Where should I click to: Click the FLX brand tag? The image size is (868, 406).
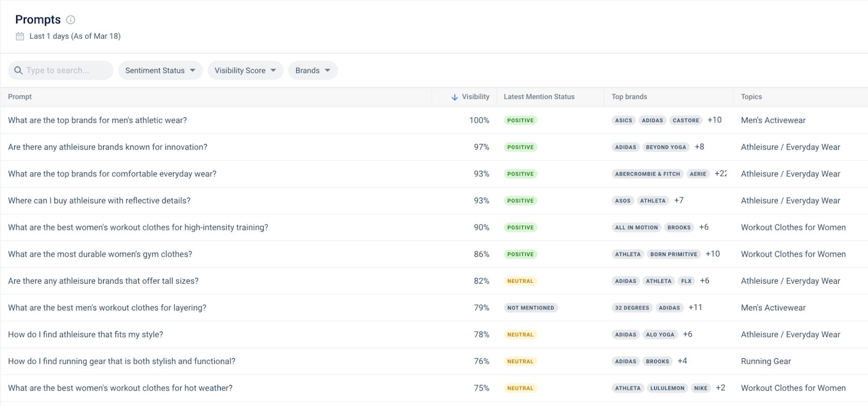tap(686, 281)
